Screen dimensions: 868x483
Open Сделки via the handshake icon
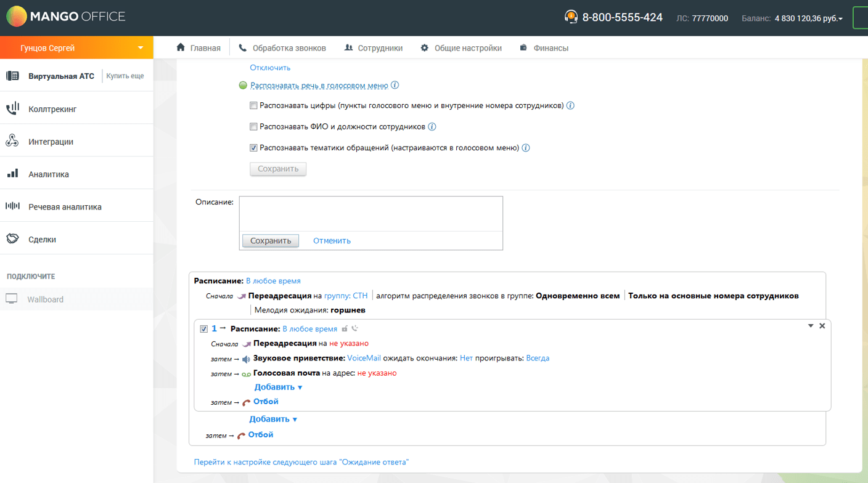[x=12, y=239]
